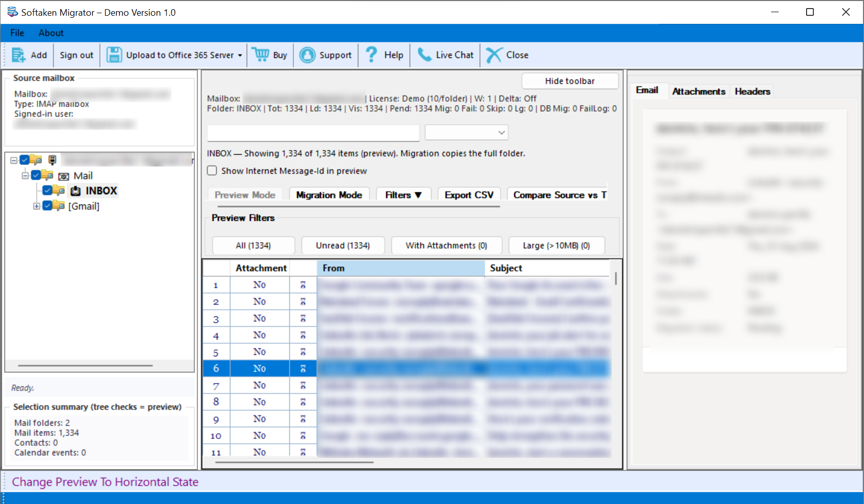Screen dimensions: 864x504
Task: Switch to the Email preview tab
Action: (647, 90)
